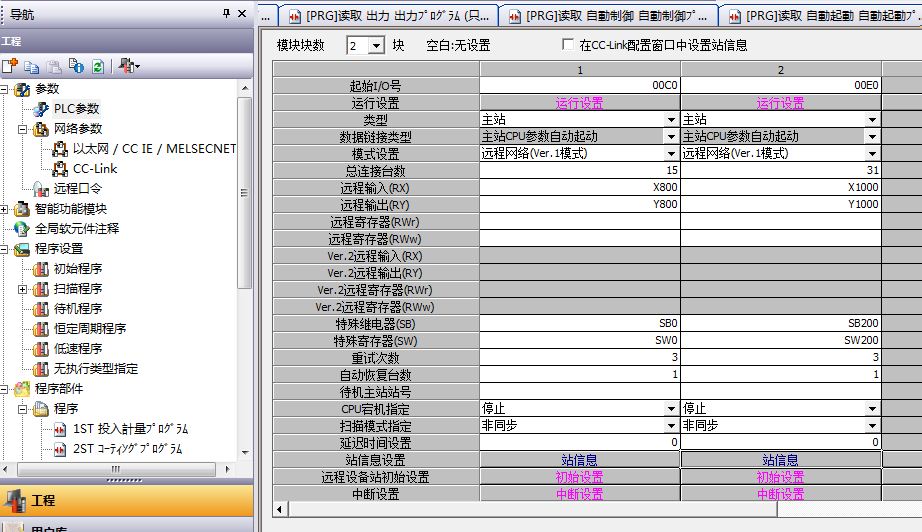Expand 扫描程序 tree node
922x532 pixels.
(23, 289)
